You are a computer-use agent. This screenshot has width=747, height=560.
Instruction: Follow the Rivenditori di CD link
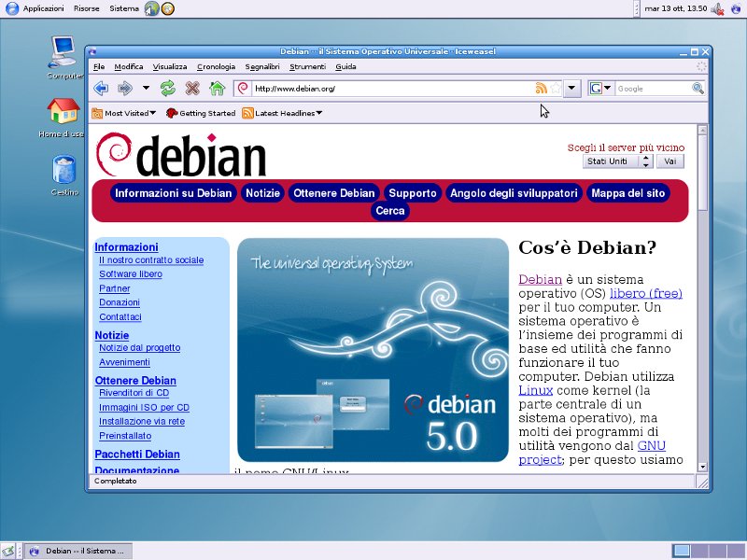134,393
